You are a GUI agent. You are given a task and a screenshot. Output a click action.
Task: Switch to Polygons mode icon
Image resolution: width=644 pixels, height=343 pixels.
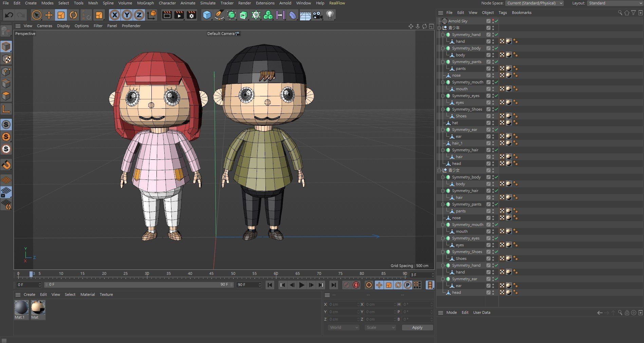tap(6, 96)
